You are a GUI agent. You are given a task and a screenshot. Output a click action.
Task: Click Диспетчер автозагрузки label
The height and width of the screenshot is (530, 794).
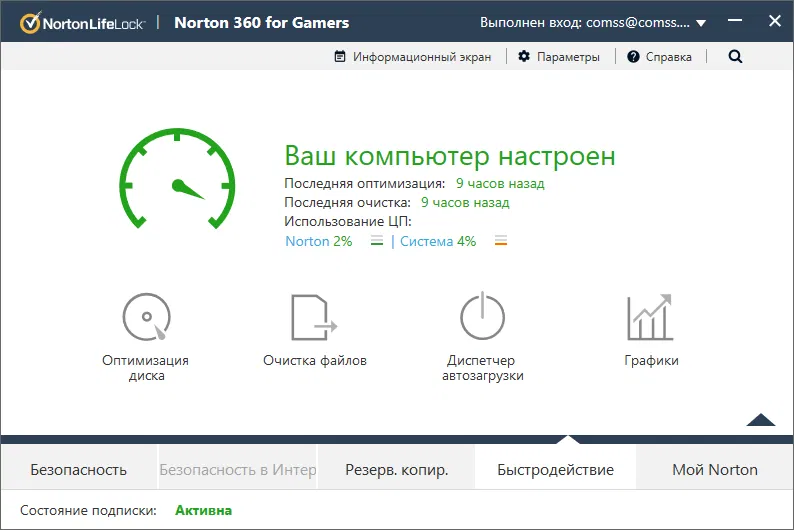(483, 368)
